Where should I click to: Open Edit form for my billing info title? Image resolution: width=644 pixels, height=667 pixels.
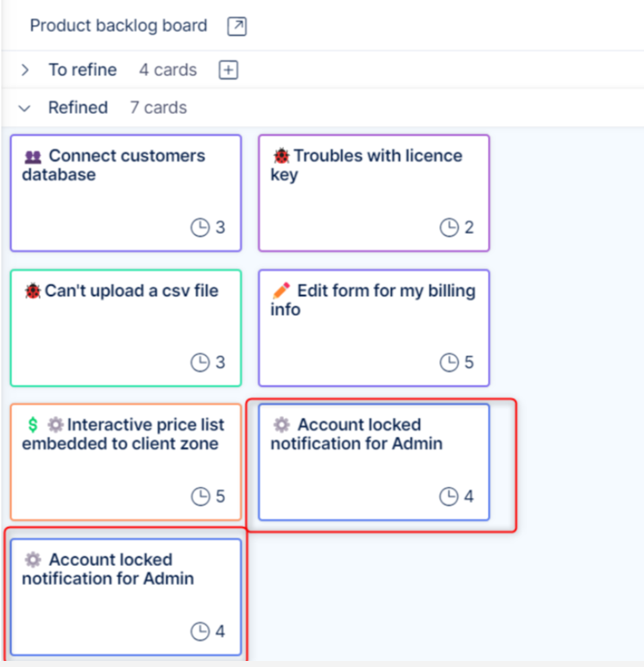[386, 291]
